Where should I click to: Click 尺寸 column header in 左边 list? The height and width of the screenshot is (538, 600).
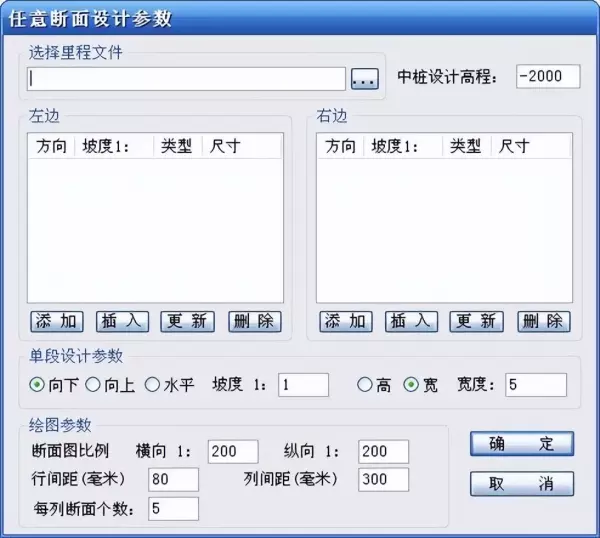[242, 146]
